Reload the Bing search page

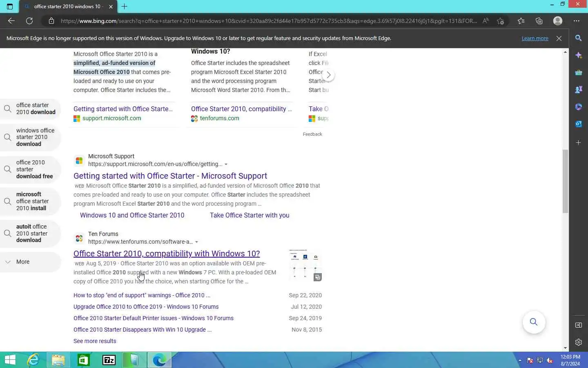29,21
